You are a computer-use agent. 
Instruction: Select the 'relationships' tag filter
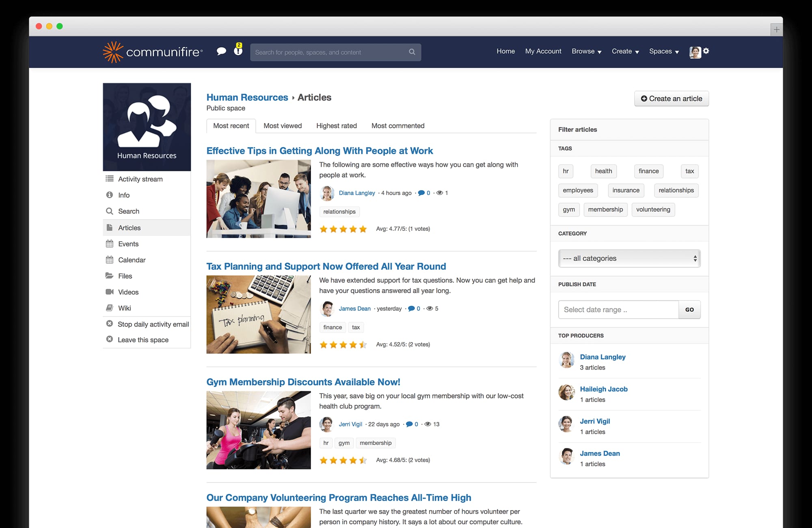pyautogui.click(x=676, y=190)
